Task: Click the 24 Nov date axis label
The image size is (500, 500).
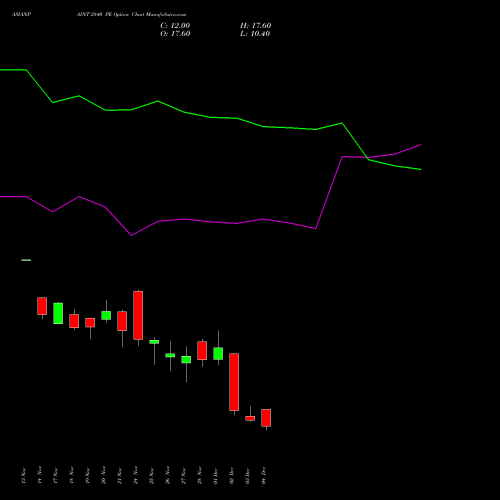Action: (135, 475)
